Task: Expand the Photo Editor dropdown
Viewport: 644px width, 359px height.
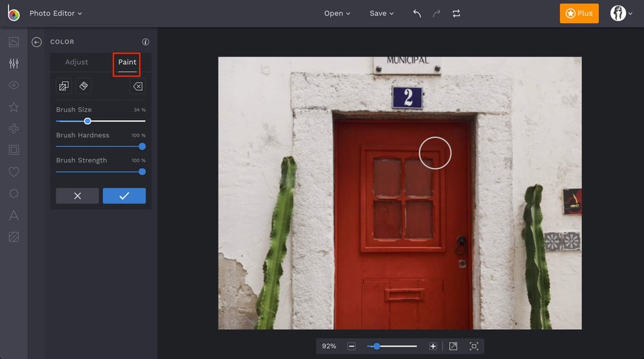Action: tap(55, 14)
